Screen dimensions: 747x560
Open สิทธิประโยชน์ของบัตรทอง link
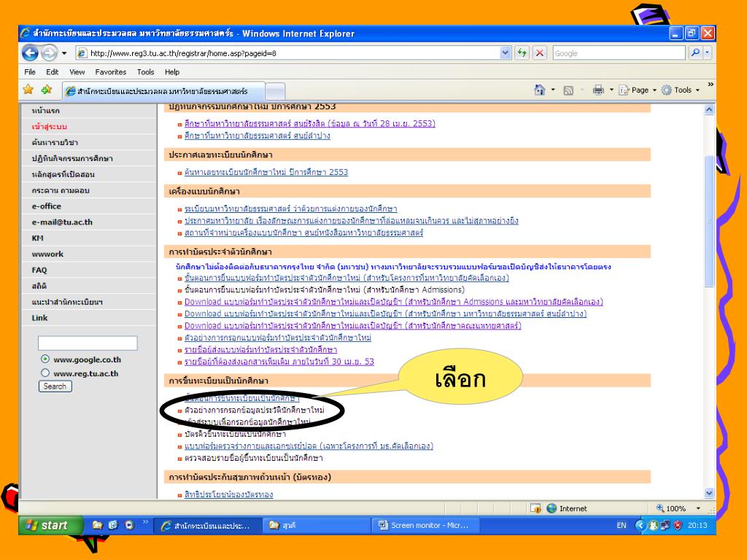[x=228, y=494]
